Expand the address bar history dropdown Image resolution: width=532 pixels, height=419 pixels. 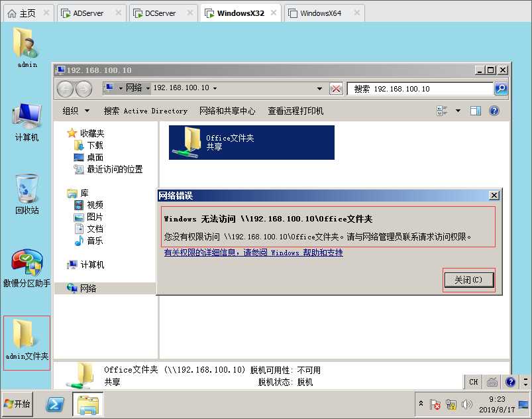[x=319, y=89]
